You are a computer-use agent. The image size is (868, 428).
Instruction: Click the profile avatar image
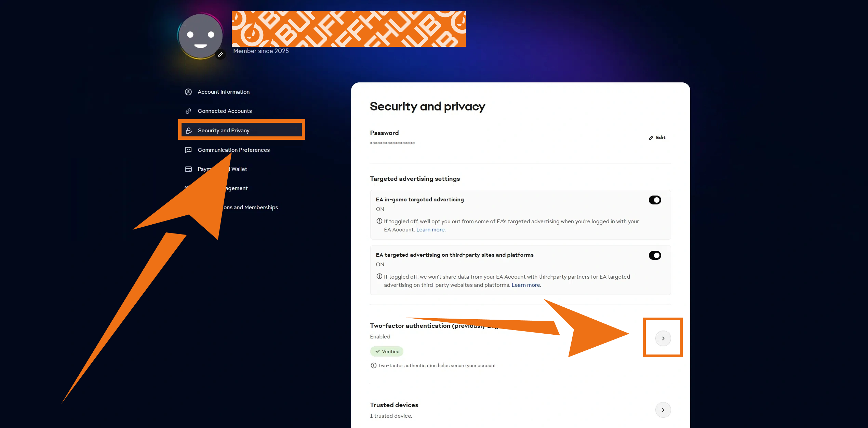pos(200,36)
